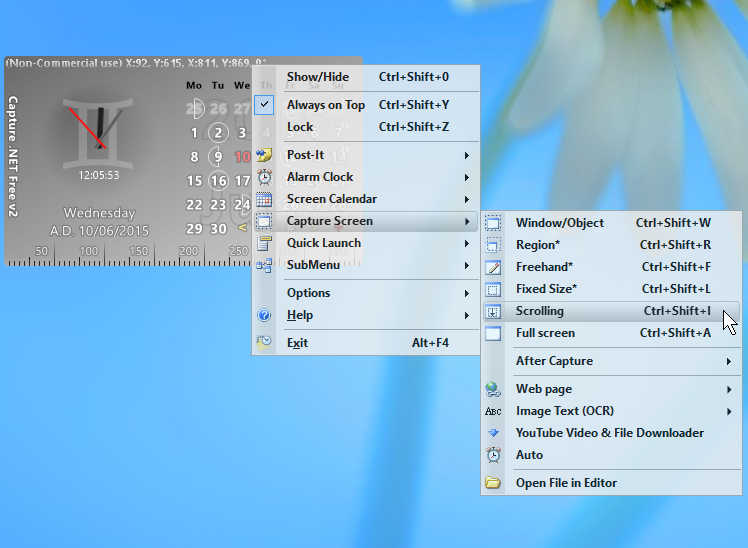
Task: Expand the Image Text (OCR) submenu arrow
Action: [729, 412]
